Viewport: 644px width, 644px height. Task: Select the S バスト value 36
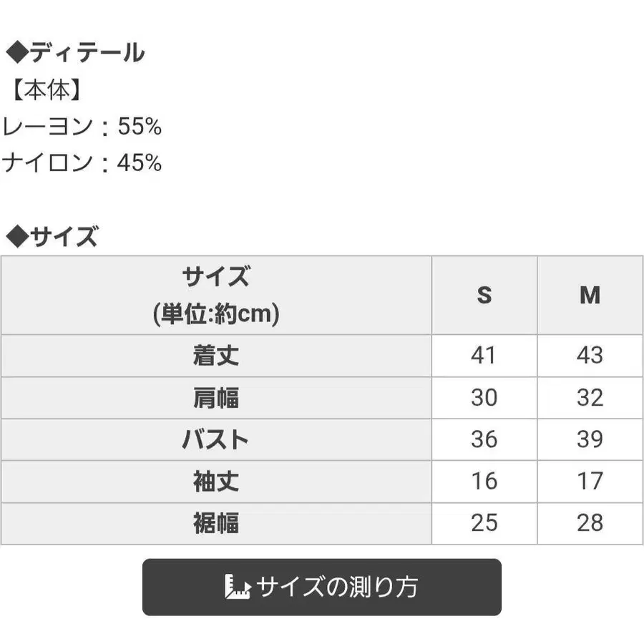[x=484, y=440]
